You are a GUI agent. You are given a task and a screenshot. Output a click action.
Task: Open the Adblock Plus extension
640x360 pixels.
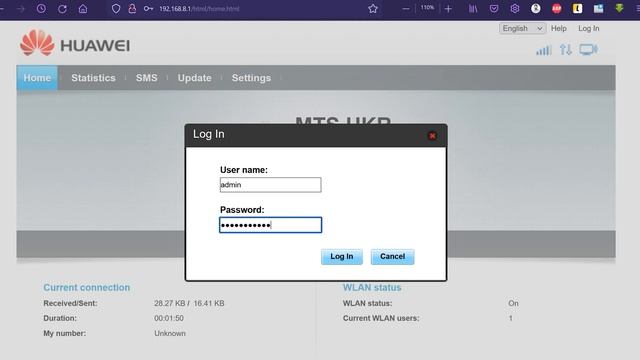click(x=557, y=9)
